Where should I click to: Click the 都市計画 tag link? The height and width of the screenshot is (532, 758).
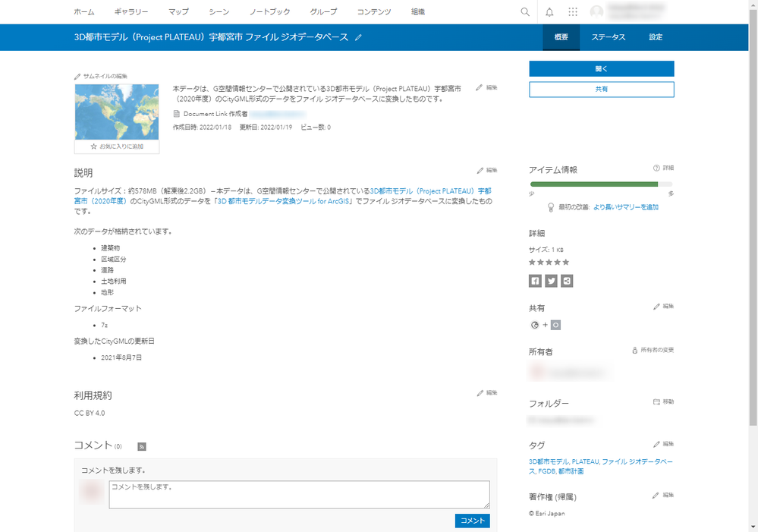[x=571, y=471]
